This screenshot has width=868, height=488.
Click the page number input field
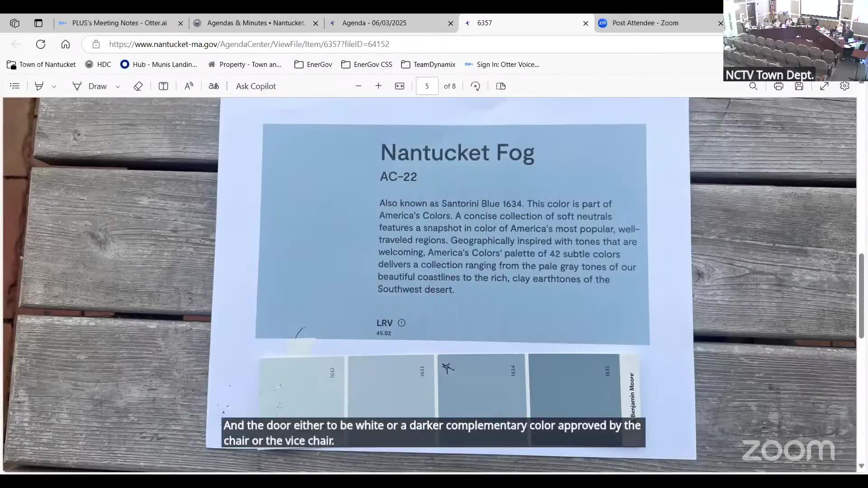pyautogui.click(x=427, y=86)
